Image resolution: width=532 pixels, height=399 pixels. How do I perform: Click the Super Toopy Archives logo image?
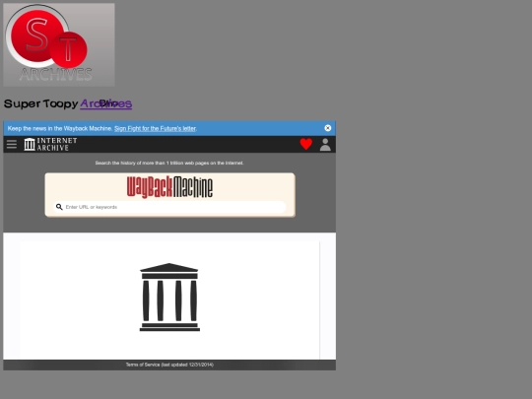tap(59, 44)
